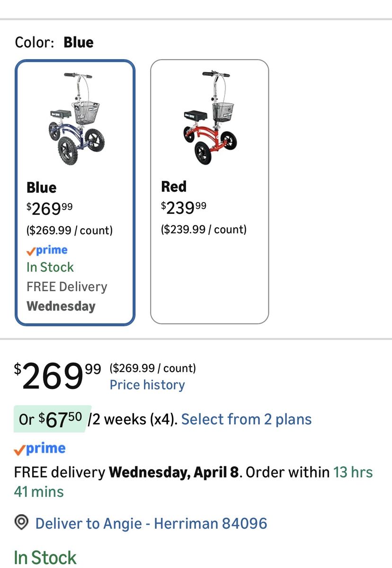Tap the ($239.99 / count) unit price

click(x=204, y=230)
